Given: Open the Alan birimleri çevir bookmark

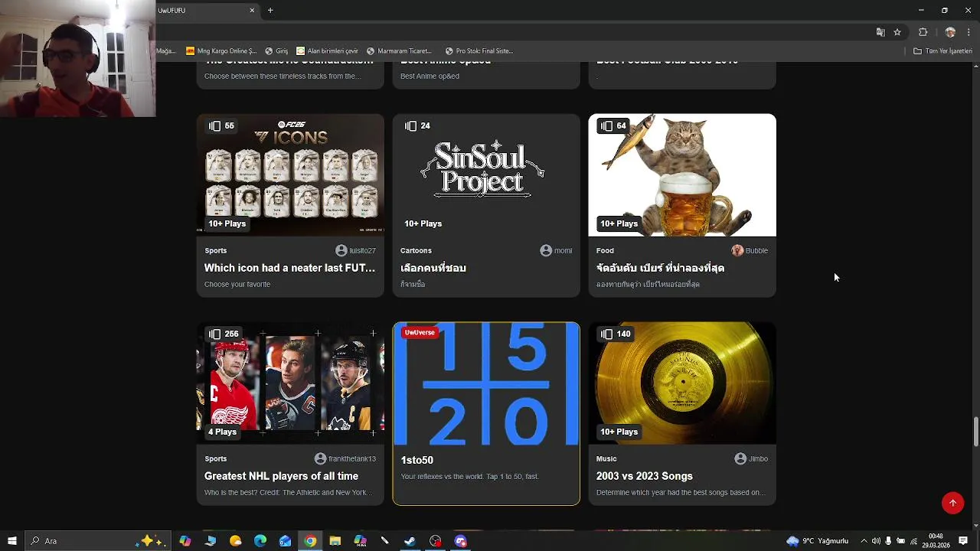Looking at the screenshot, I should (327, 51).
